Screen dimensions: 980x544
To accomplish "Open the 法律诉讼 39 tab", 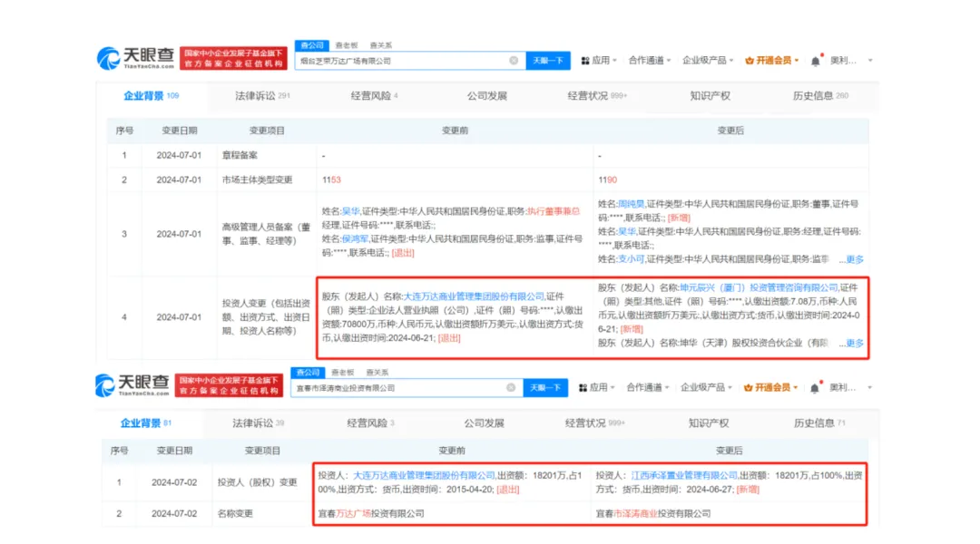I will coord(258,423).
